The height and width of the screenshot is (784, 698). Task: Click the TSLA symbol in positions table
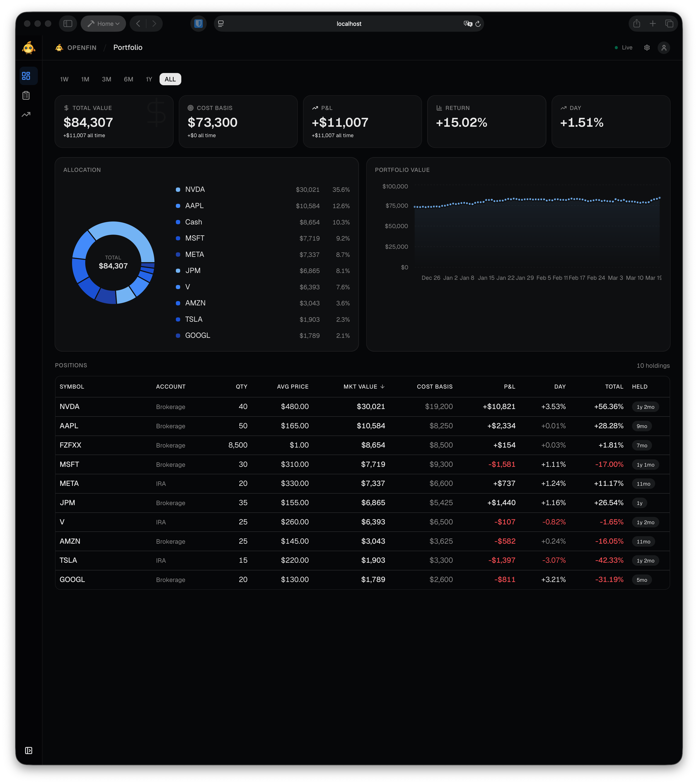pos(68,560)
